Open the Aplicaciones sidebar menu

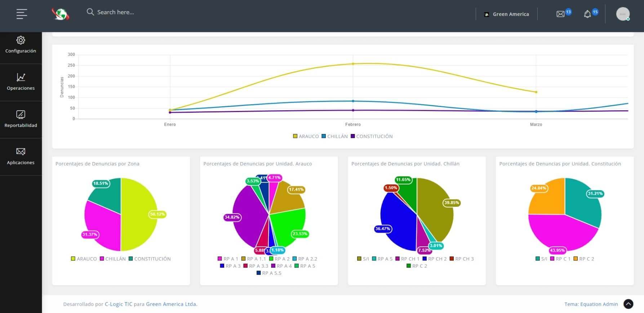[x=21, y=156]
